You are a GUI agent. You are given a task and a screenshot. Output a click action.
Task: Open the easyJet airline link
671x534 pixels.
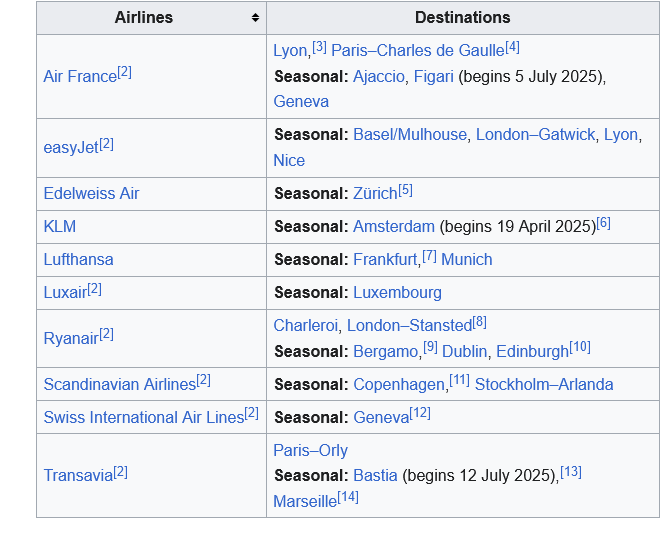pyautogui.click(x=70, y=148)
